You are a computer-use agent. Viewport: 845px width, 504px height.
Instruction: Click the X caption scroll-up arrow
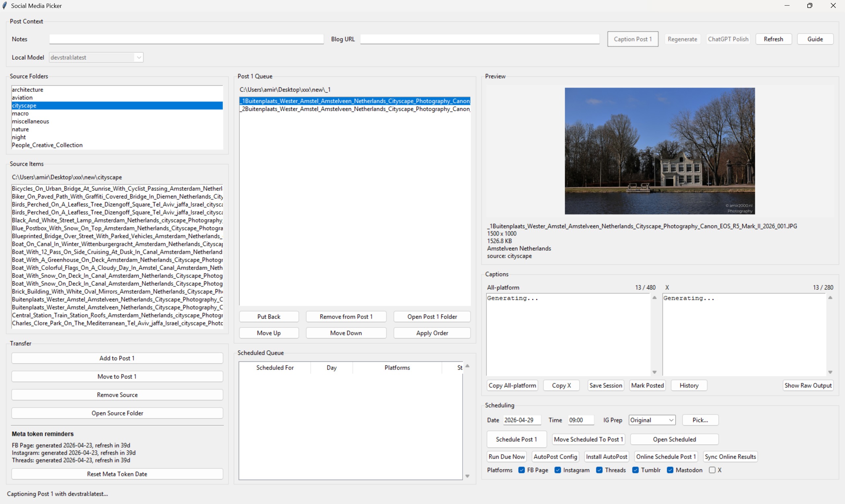[x=830, y=298]
